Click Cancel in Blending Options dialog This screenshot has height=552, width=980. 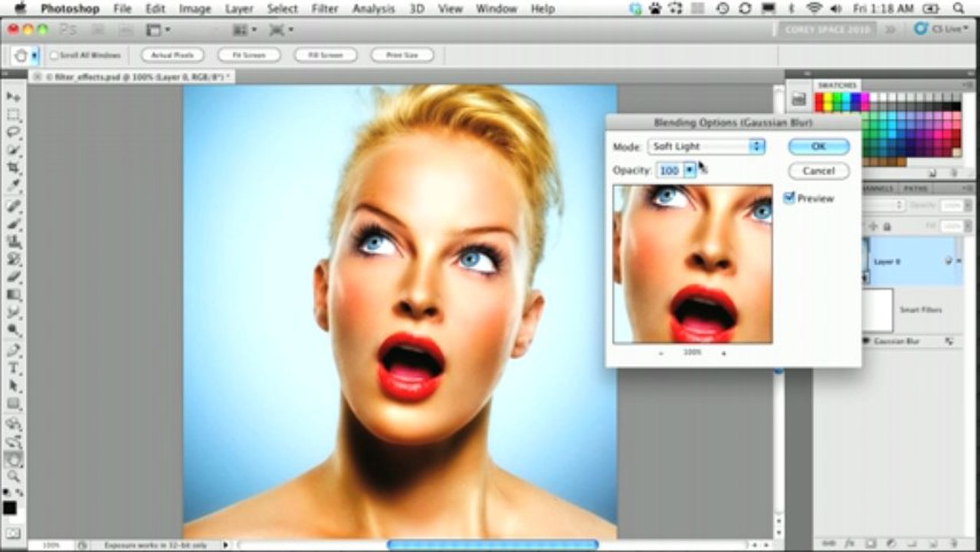(x=818, y=171)
